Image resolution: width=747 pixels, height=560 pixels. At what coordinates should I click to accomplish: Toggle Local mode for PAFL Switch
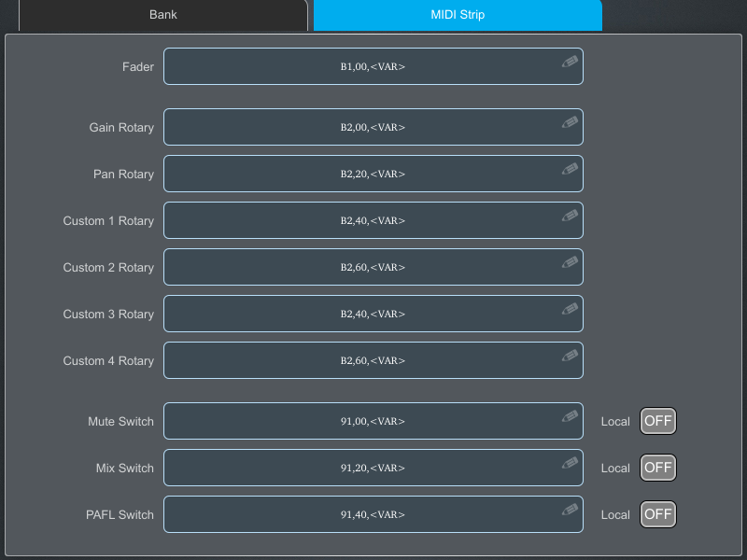click(x=657, y=514)
